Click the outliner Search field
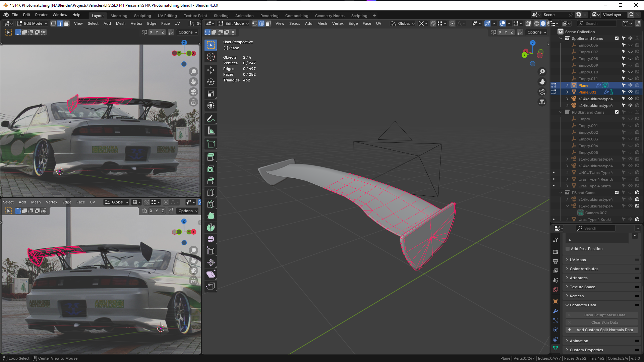 [597, 23]
